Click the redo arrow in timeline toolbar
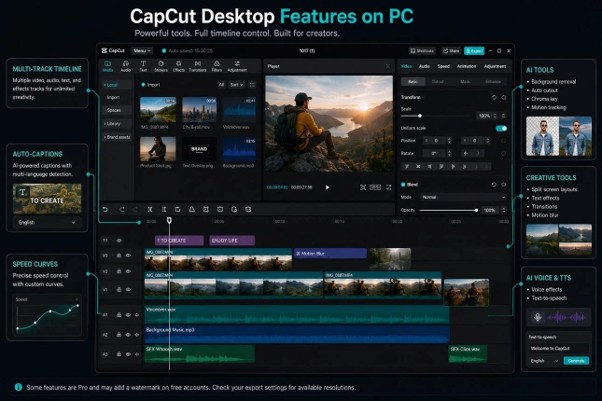The image size is (602, 401). [x=122, y=209]
